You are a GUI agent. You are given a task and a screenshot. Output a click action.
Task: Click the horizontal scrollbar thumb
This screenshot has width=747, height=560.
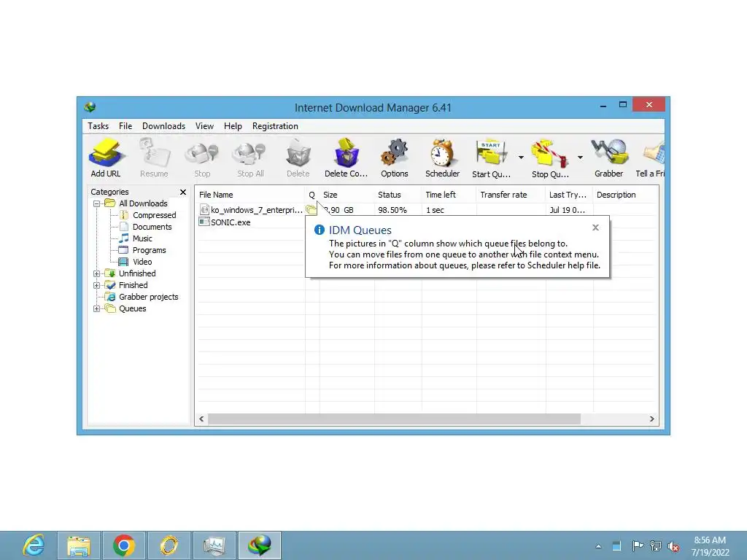tap(395, 419)
